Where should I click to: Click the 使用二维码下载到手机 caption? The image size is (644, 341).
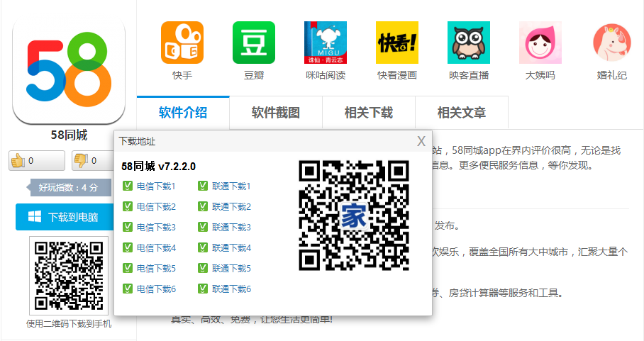point(69,324)
